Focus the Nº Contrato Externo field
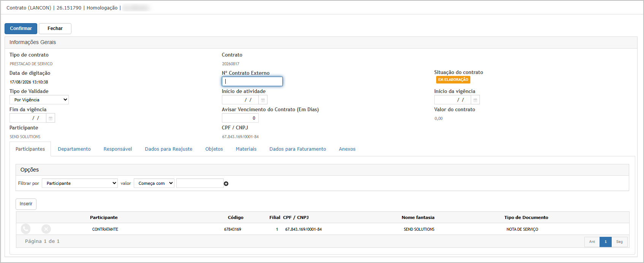The width and height of the screenshot is (644, 263). (x=252, y=81)
